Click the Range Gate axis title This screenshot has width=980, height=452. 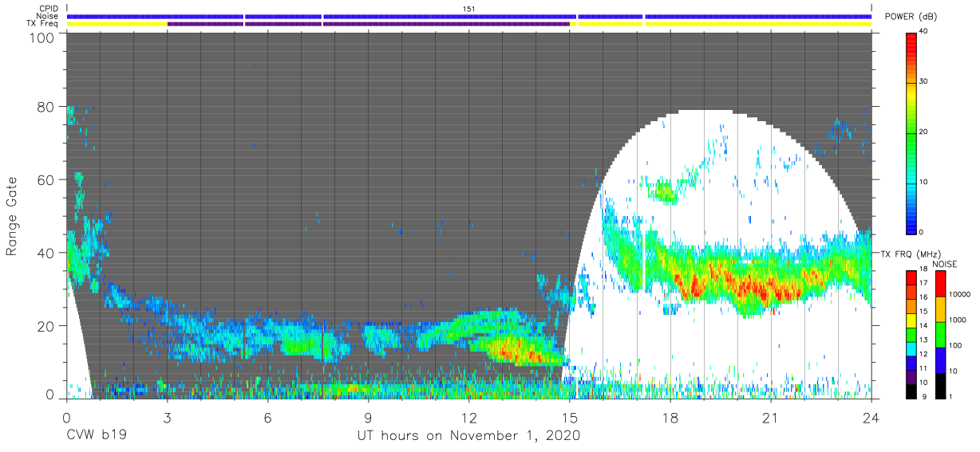point(13,216)
